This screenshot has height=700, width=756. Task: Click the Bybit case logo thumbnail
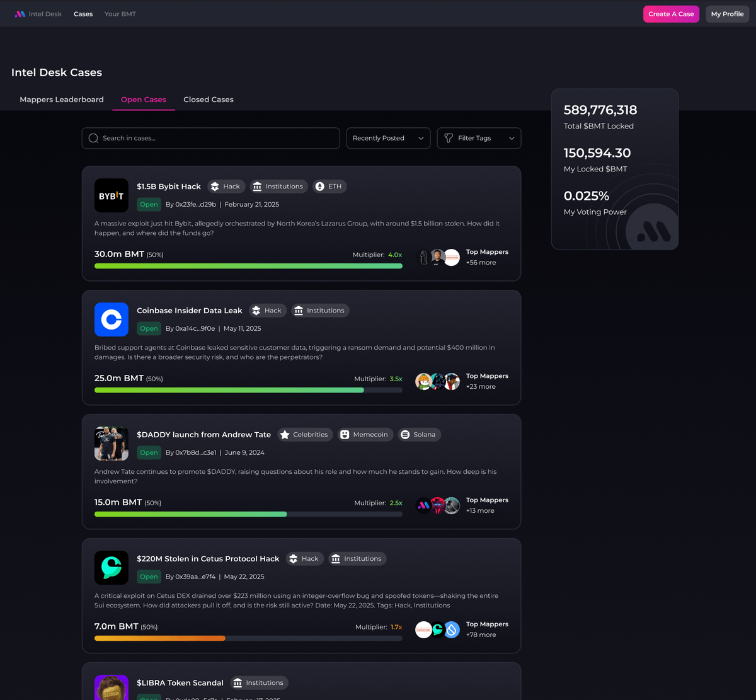coord(112,195)
